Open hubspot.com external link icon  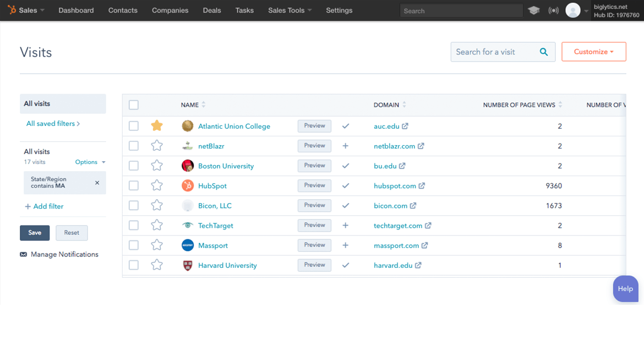(422, 185)
